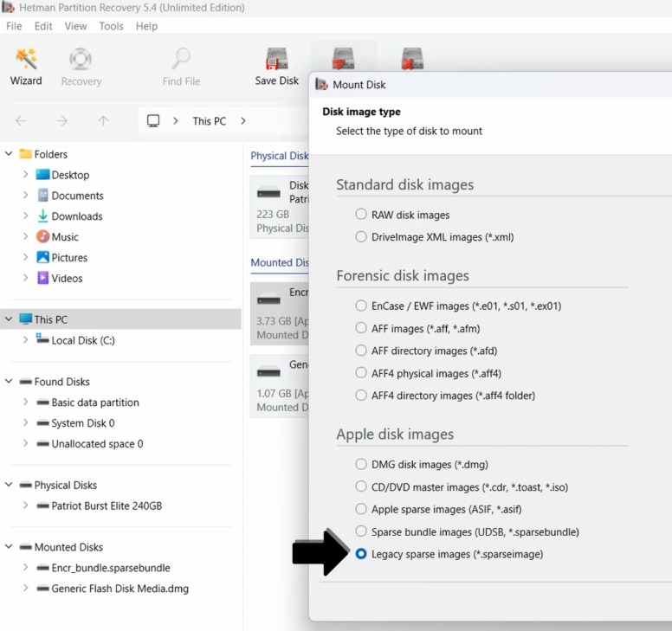This screenshot has height=631, width=672.
Task: Select the Music folder icon
Action: tap(42, 236)
